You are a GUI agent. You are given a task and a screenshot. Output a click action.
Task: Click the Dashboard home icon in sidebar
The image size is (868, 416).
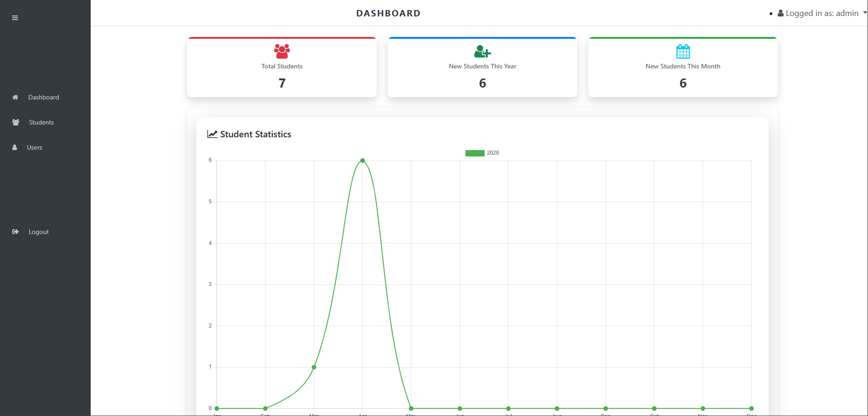point(15,97)
